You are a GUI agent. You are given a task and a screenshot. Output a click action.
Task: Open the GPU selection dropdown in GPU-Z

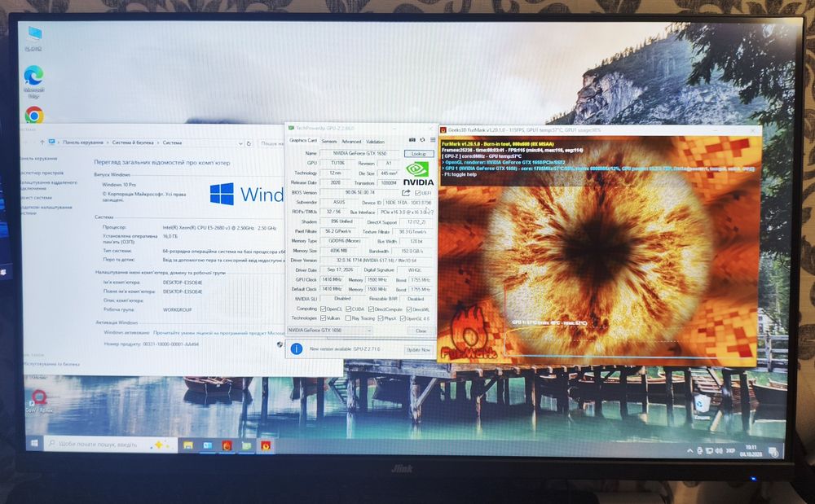(x=329, y=330)
